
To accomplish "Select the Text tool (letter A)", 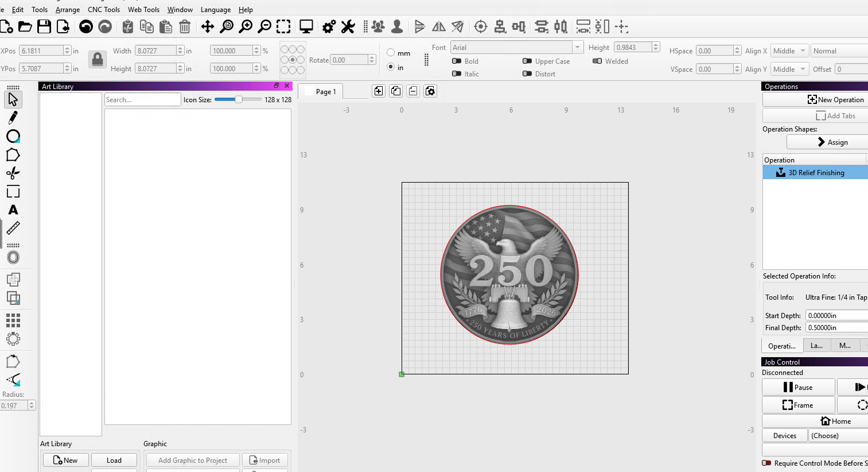I will click(x=13, y=210).
